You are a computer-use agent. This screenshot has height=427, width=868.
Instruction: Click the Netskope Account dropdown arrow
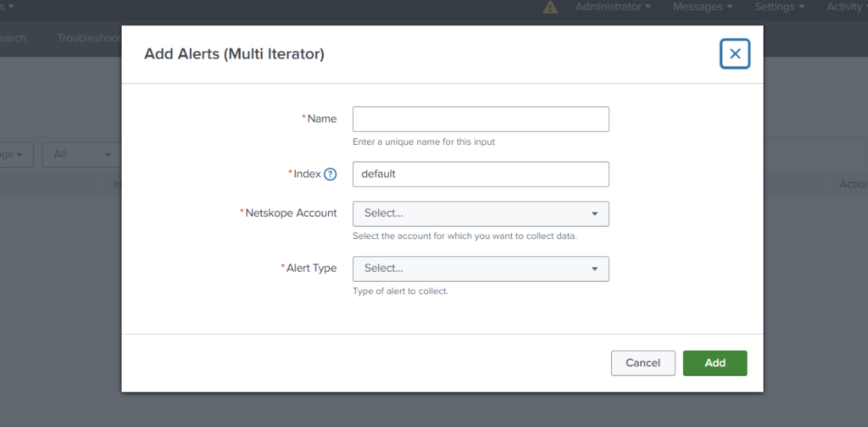pyautogui.click(x=594, y=214)
